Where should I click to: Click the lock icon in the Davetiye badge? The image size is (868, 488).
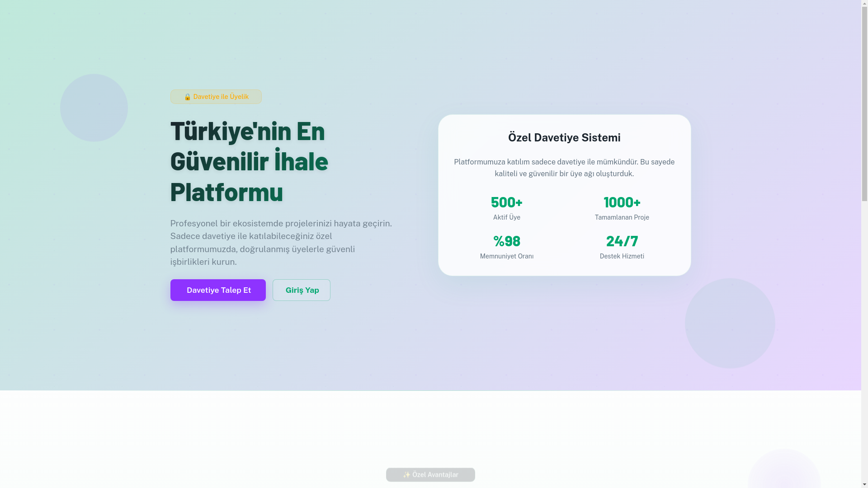click(187, 97)
